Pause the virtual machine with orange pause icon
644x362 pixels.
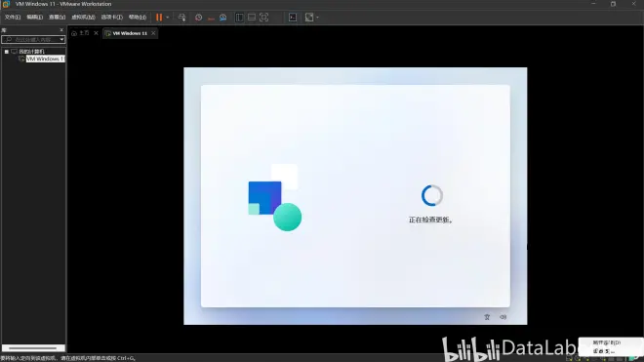[x=159, y=18]
